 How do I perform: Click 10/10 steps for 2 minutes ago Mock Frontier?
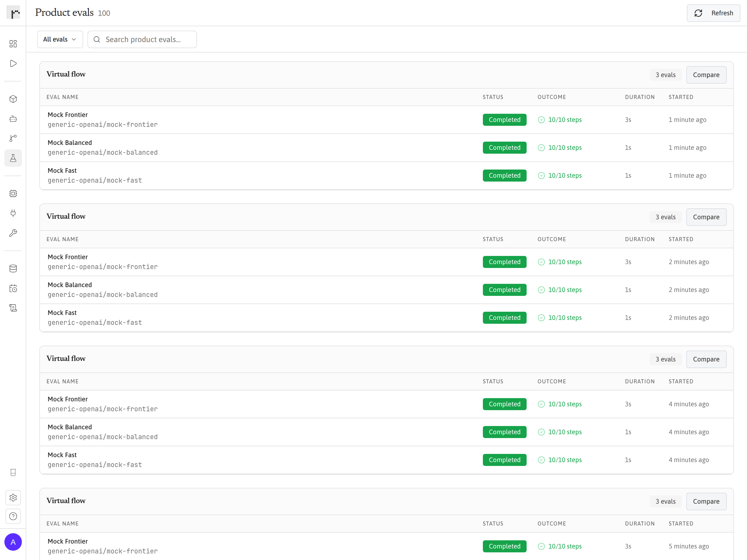coord(565,262)
